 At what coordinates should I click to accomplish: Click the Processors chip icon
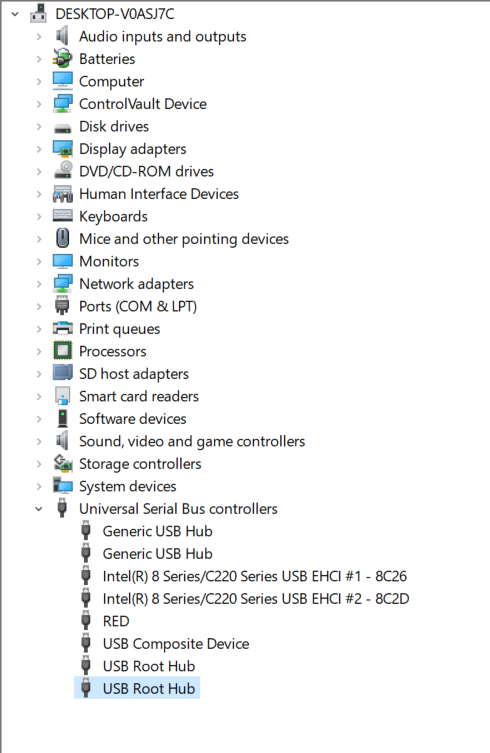(62, 351)
